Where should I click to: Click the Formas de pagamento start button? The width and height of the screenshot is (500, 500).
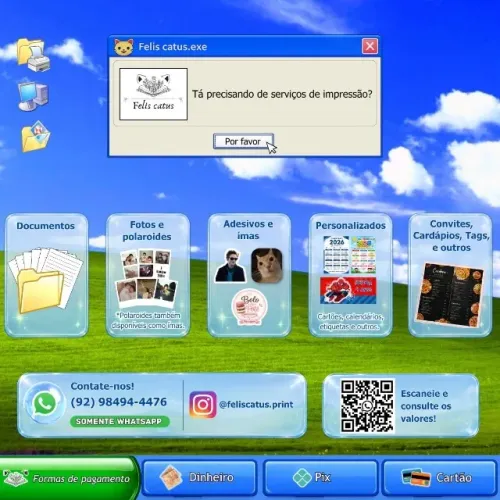pos(69,478)
